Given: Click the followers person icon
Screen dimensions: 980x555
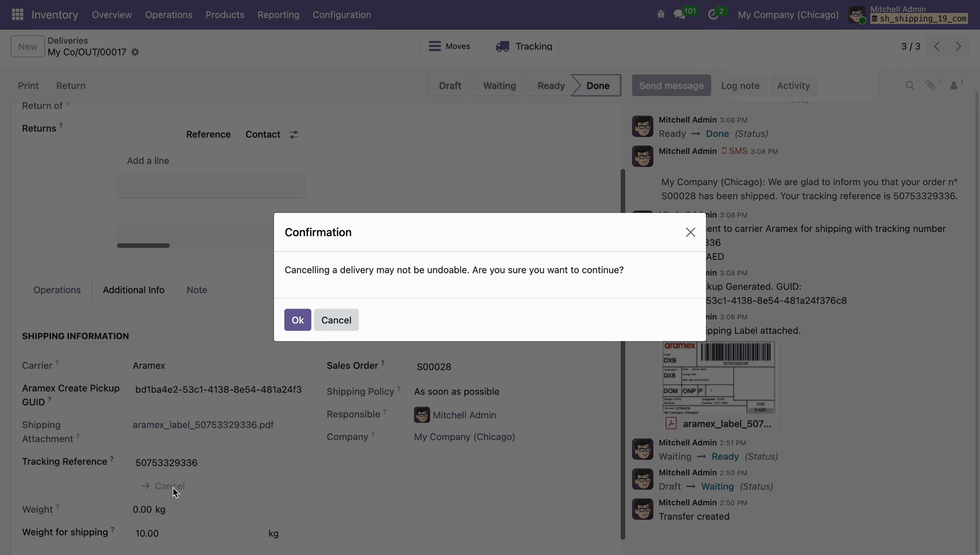Looking at the screenshot, I should point(953,86).
